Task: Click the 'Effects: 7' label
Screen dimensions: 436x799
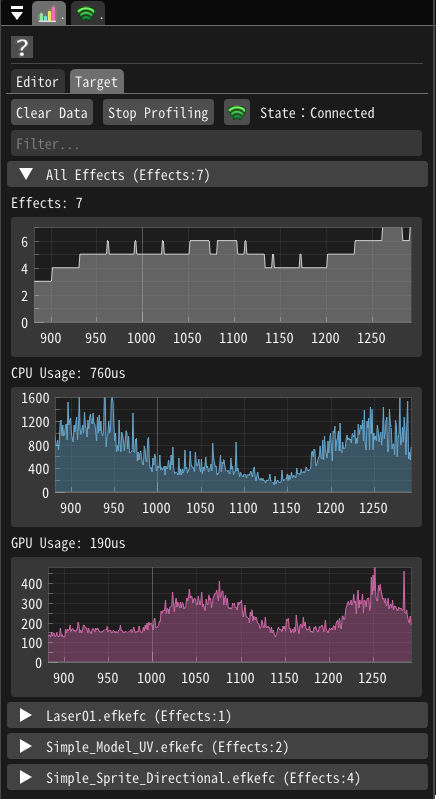Action: click(x=47, y=203)
